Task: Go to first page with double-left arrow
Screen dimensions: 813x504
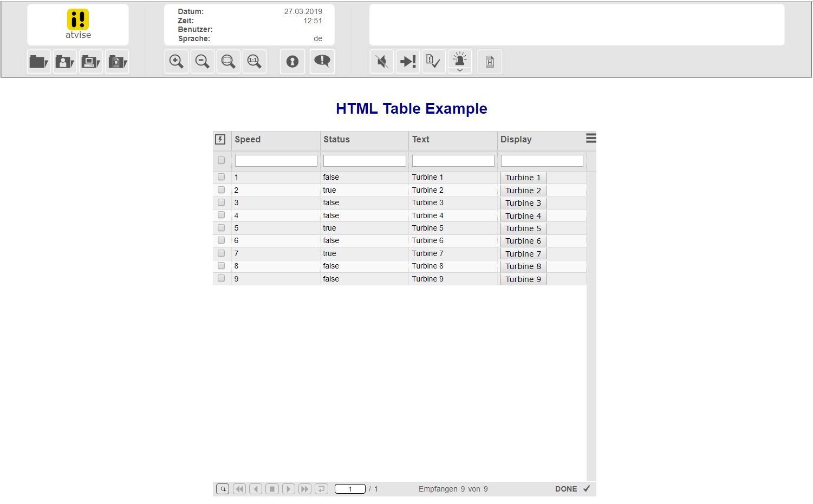Action: [x=239, y=489]
